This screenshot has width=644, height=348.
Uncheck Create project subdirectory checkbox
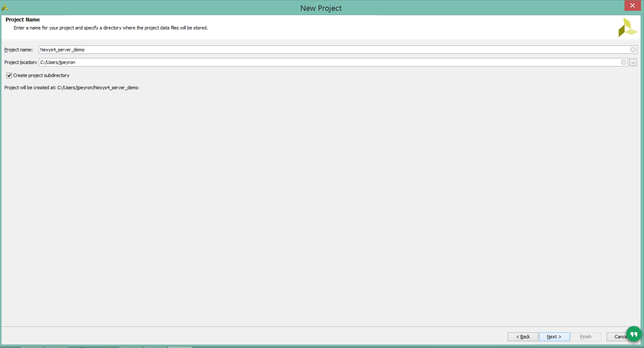pyautogui.click(x=9, y=75)
